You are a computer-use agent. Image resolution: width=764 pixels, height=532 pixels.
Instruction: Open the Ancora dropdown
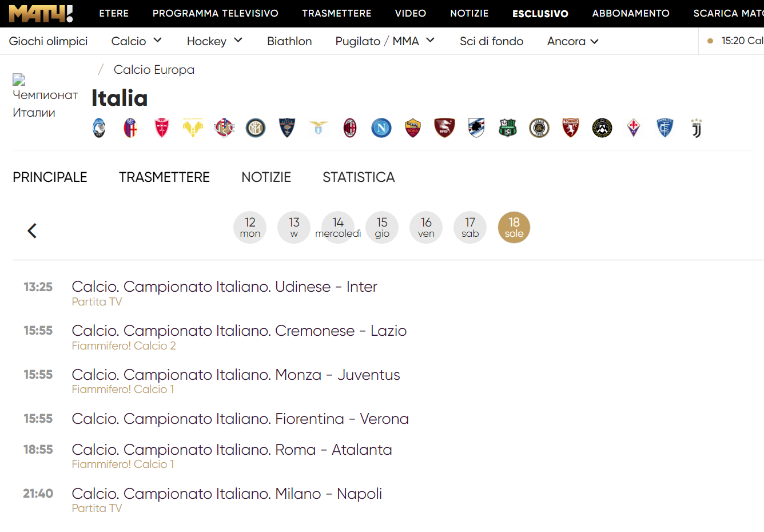[572, 41]
